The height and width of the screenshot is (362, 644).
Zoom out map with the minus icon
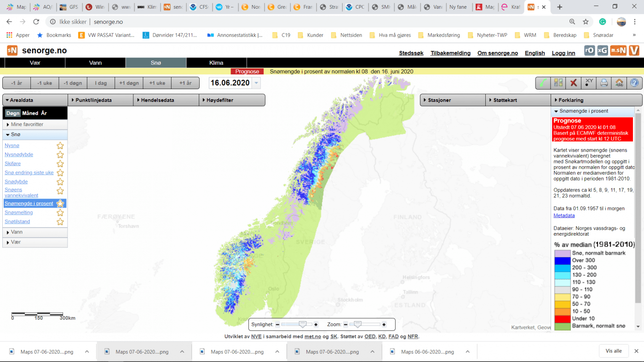pyautogui.click(x=345, y=324)
